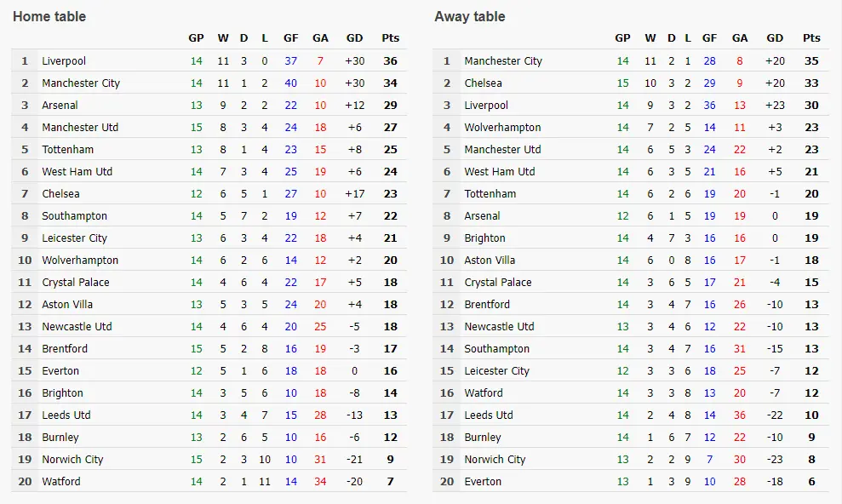Click Chelsea in the Away table
This screenshot has width=842, height=504.
[483, 83]
